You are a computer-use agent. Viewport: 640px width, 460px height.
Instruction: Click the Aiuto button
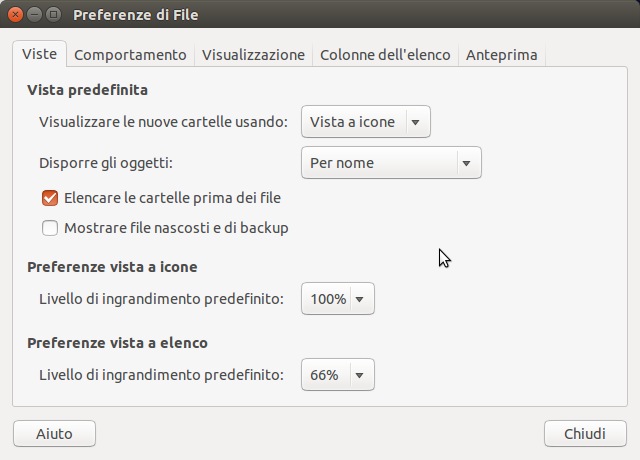[x=54, y=434]
